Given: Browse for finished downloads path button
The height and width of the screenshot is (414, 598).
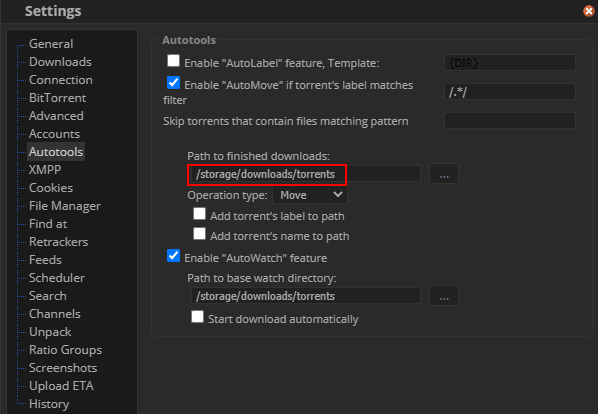Looking at the screenshot, I should click(444, 174).
